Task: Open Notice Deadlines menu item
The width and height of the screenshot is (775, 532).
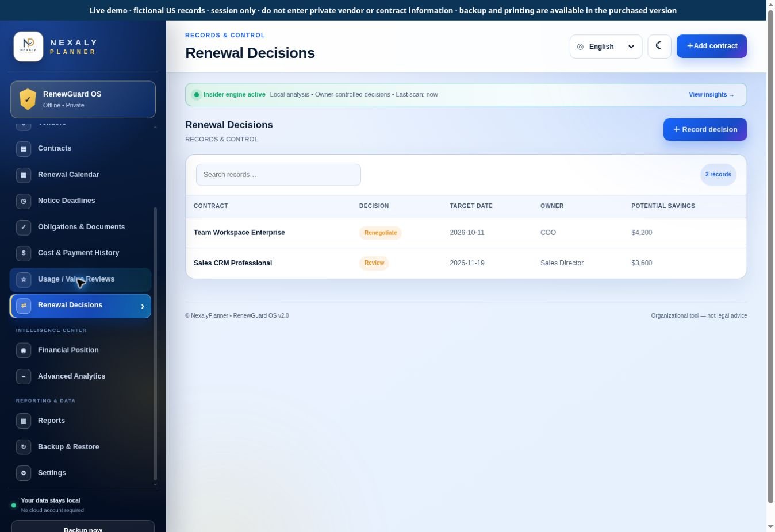Action: [80, 201]
